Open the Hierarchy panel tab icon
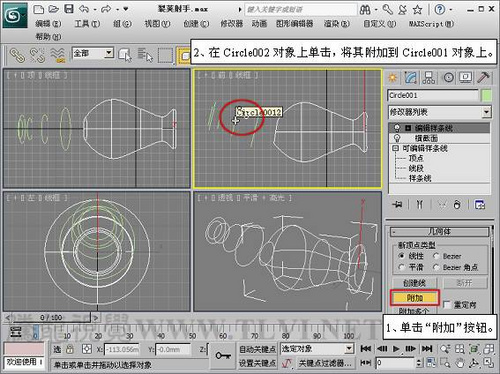Viewport: 500px width, 374px height. tap(429, 78)
